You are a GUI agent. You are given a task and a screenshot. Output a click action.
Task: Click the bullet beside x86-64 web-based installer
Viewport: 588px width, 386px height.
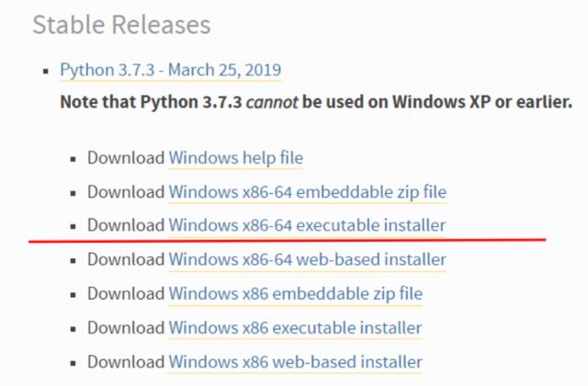[x=73, y=261]
